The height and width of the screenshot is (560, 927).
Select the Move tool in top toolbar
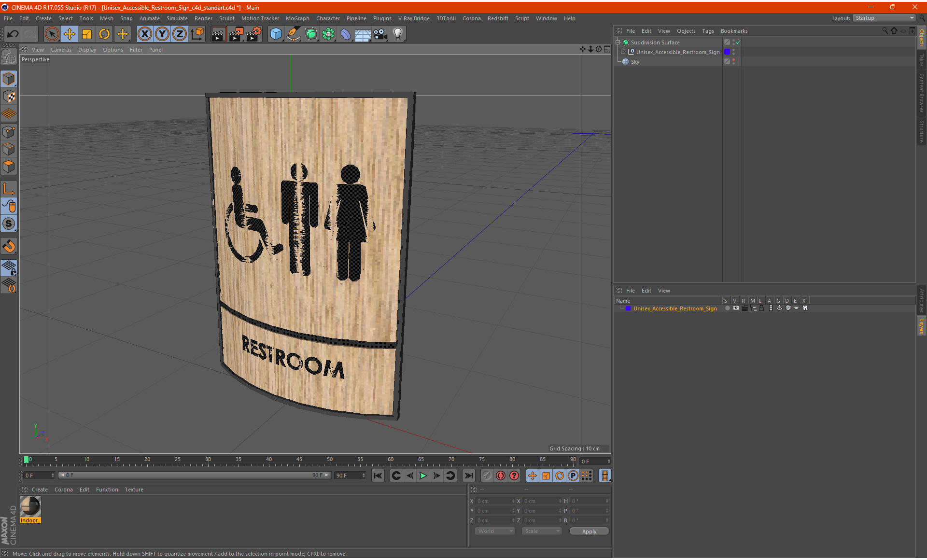(x=70, y=34)
